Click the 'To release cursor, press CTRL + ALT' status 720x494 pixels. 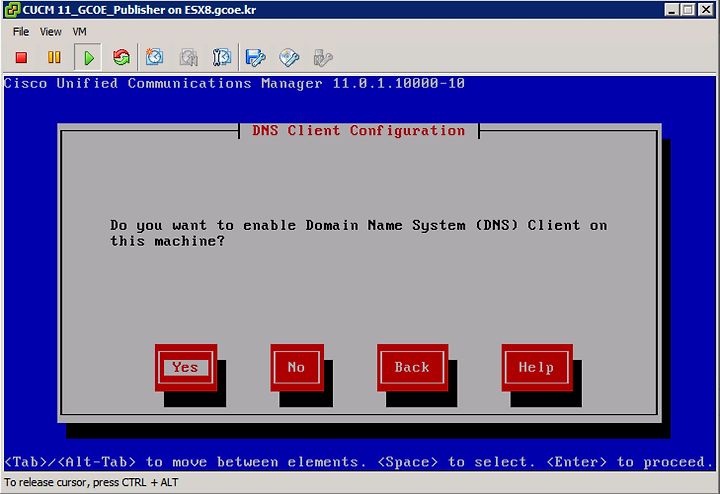point(91,483)
